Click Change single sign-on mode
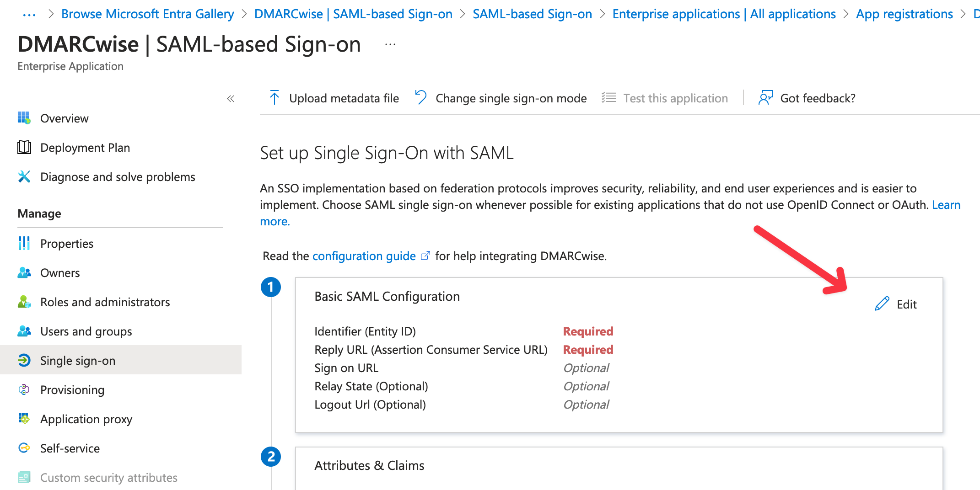 click(501, 98)
